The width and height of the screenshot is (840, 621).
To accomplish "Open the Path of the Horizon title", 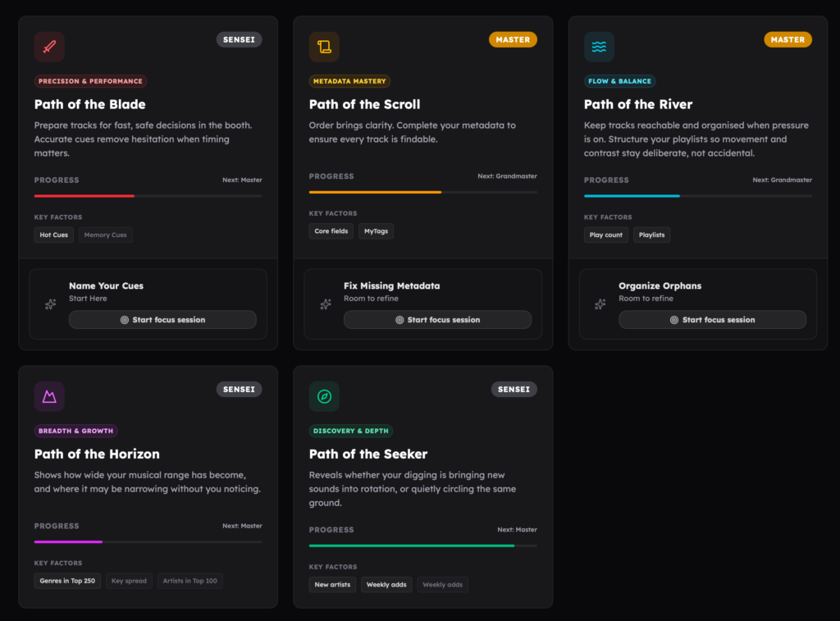I will click(97, 454).
